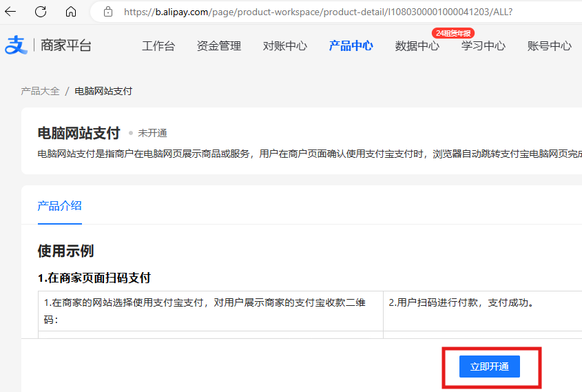Click the Alipay 支 logo
582x392 pixels.
click(16, 45)
